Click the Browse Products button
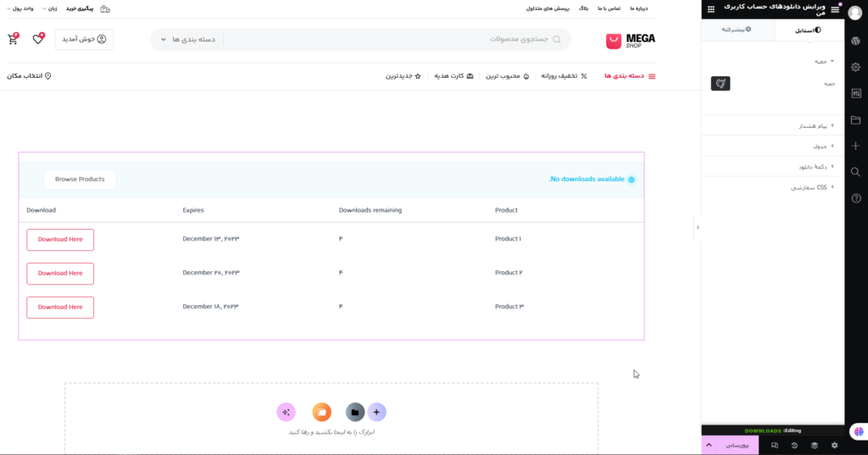Screen dimensions: 868x455 pos(80,180)
